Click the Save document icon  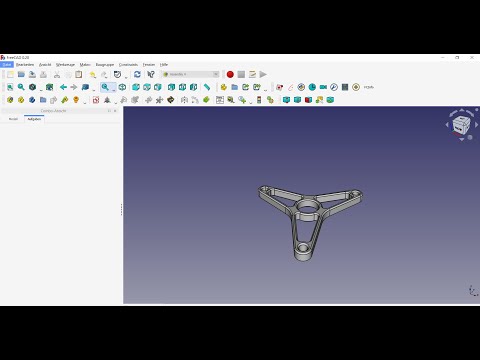pos(32,74)
